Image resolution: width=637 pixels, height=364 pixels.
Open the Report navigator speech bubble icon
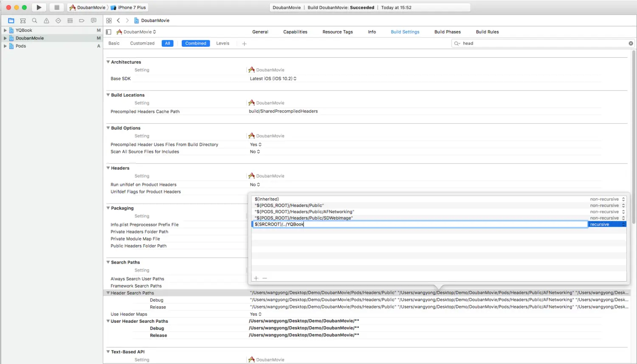click(93, 20)
